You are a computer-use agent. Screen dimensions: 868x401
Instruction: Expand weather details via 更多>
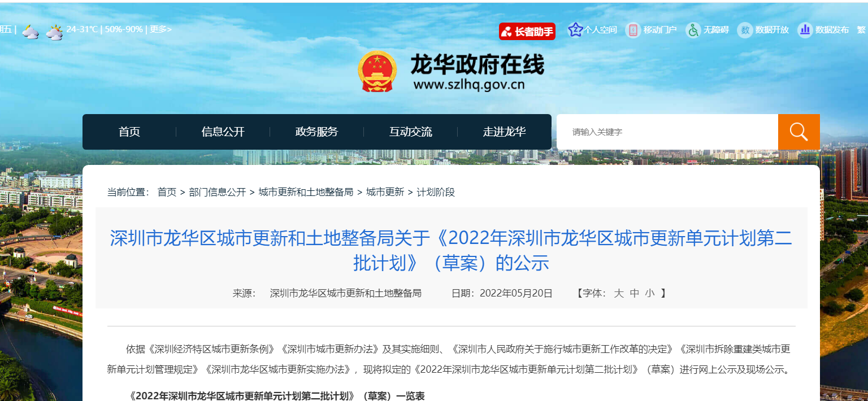pyautogui.click(x=160, y=29)
